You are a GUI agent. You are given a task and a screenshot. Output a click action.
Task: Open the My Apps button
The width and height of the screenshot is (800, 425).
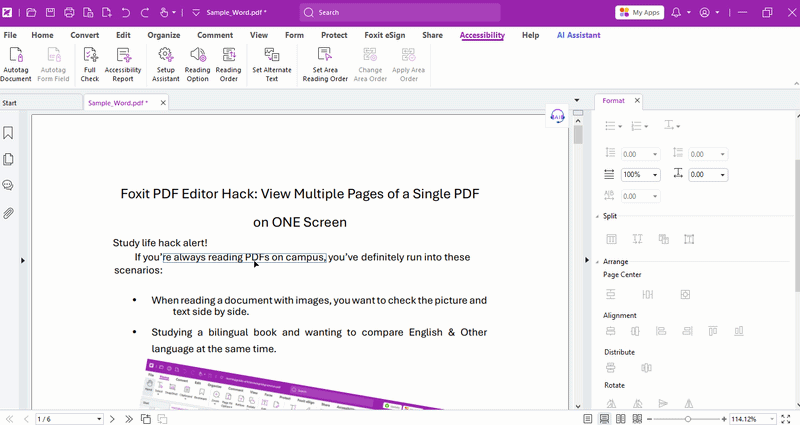640,12
